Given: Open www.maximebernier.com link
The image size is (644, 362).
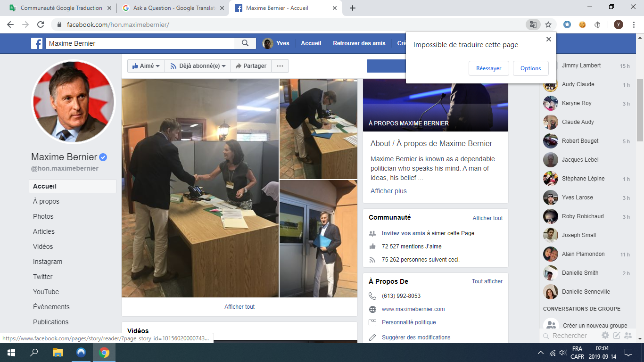Looking at the screenshot, I should (413, 309).
